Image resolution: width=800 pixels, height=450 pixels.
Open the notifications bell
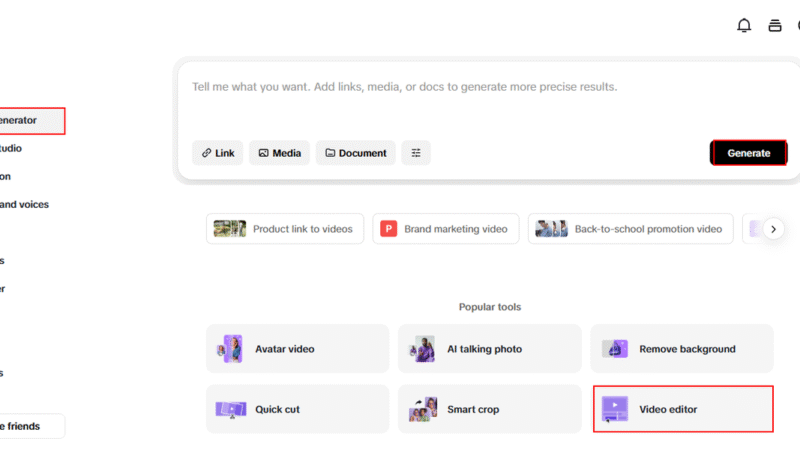click(744, 26)
